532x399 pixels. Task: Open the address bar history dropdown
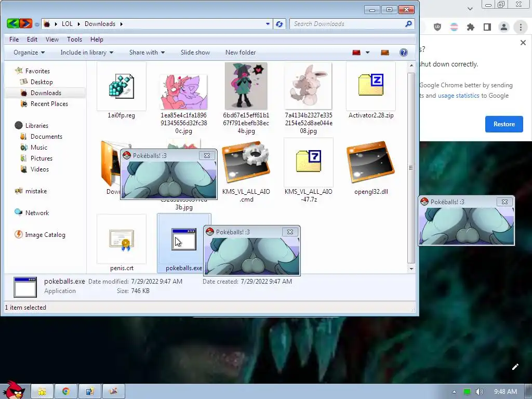pos(268,24)
